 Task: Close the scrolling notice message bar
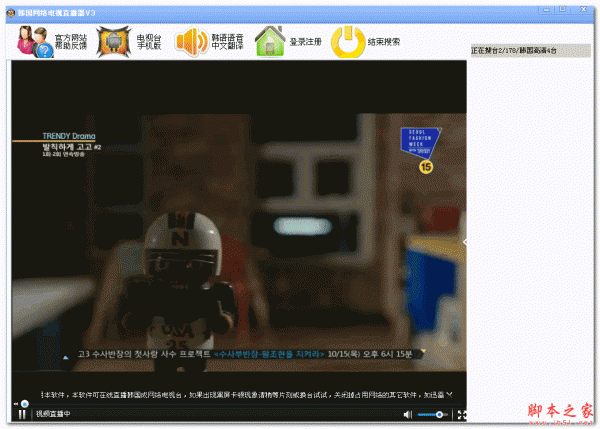(449, 395)
